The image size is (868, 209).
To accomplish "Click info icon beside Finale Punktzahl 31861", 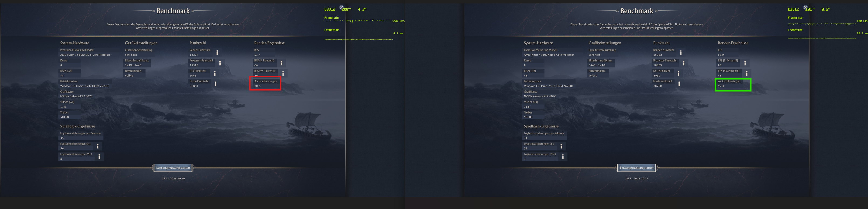I will [x=216, y=84].
